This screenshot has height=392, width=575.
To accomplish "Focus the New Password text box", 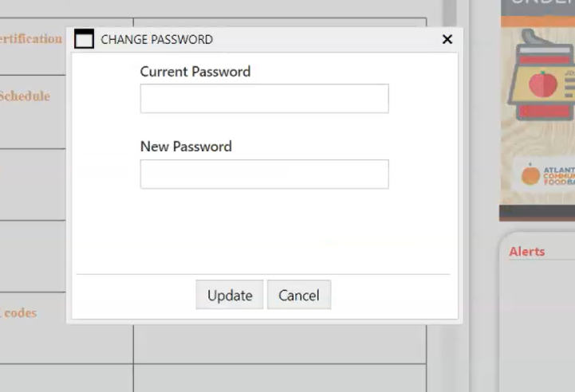I will [264, 174].
